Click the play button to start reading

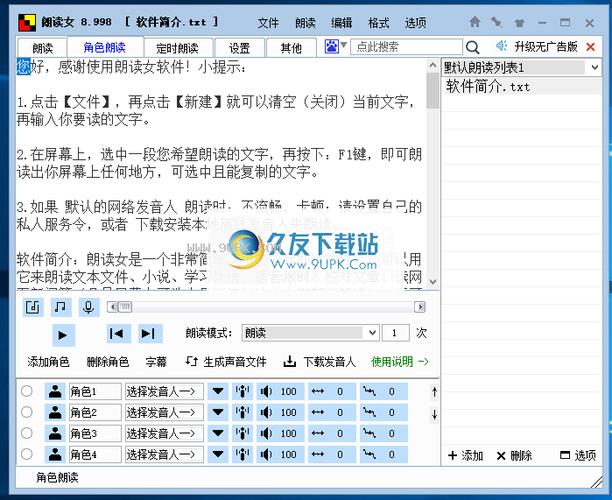coord(62,335)
